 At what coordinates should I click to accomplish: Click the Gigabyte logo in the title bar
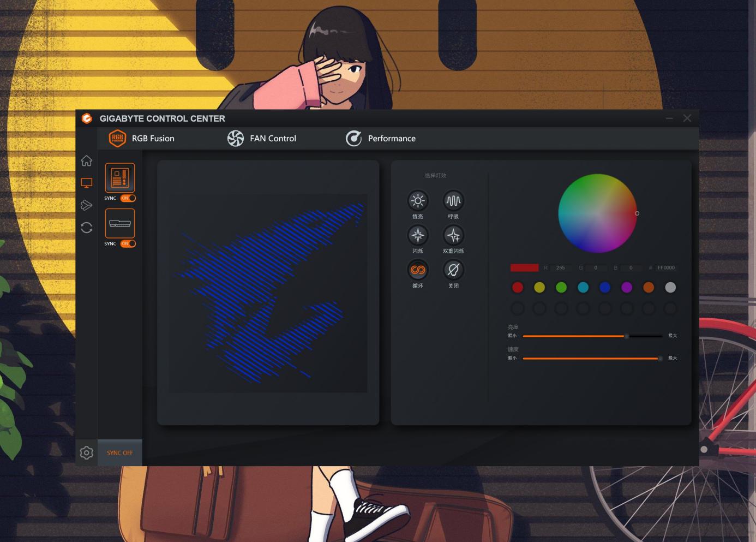87,118
